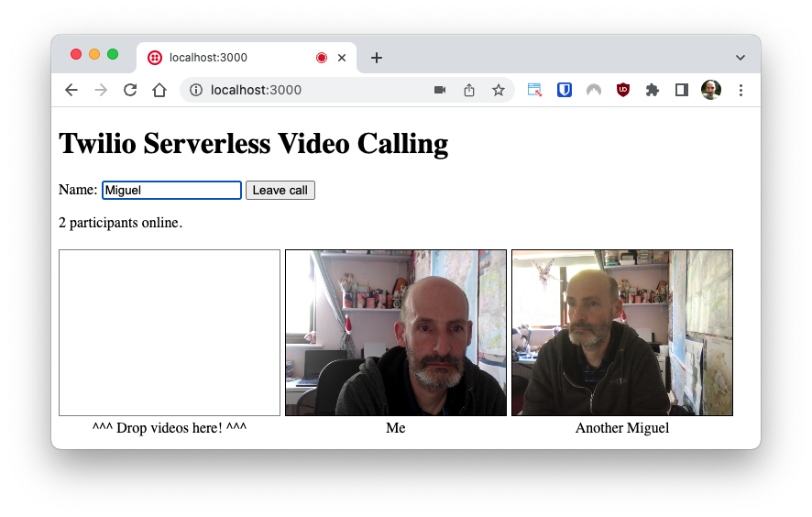
Task: Open Chrome three-dot menu
Action: tap(741, 90)
